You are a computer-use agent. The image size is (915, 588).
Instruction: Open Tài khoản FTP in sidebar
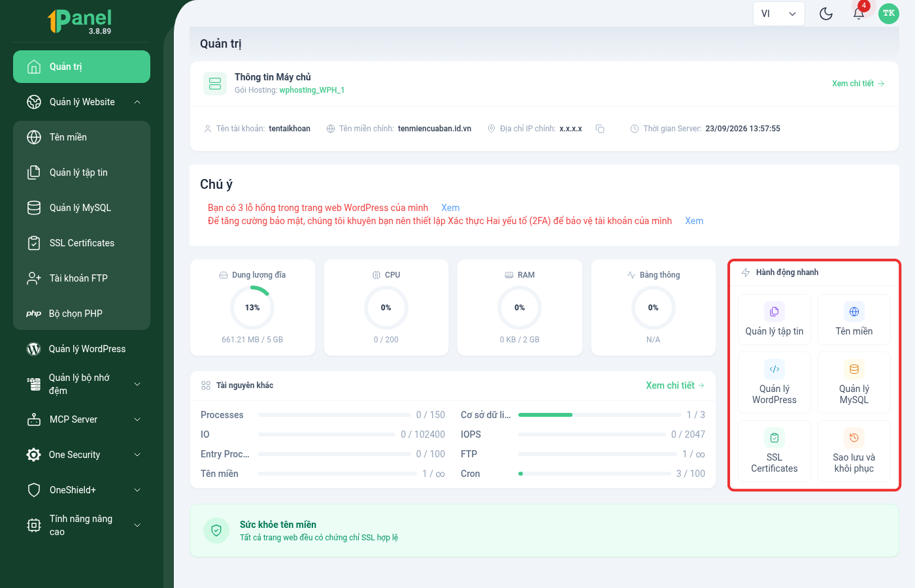82,278
